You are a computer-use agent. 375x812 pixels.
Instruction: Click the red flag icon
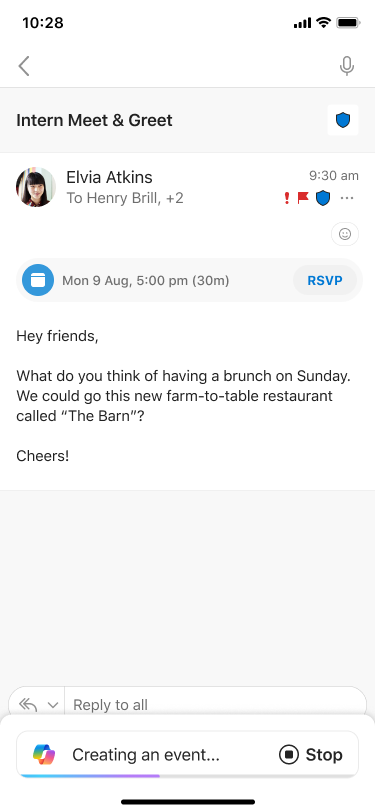coord(303,198)
